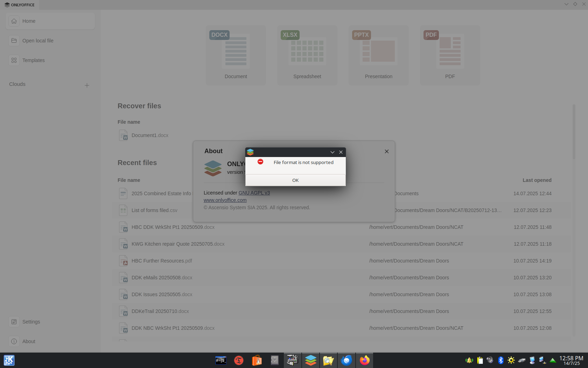The image size is (588, 368).
Task: Open the software store bag icon
Action: [257, 360]
